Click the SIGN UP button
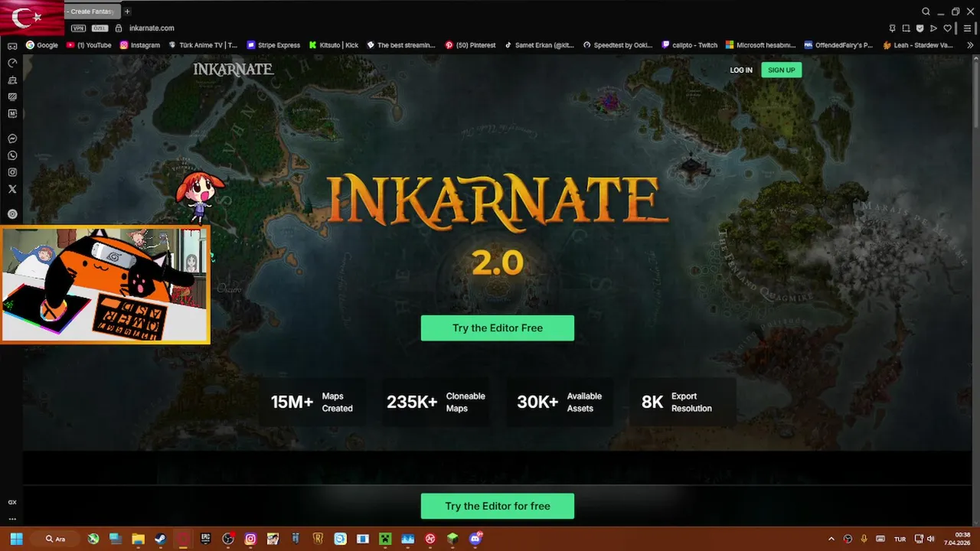 pos(781,70)
